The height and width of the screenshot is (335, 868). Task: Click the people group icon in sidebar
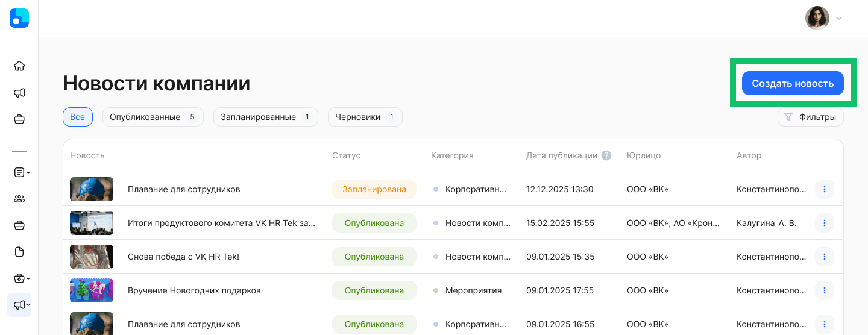click(x=19, y=199)
